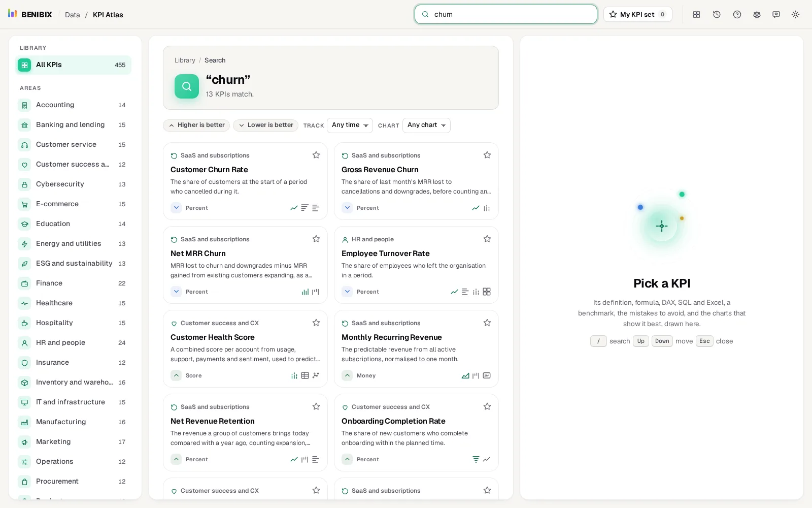The width and height of the screenshot is (812, 508).
Task: Click the line chart icon on Gross Revenue Churn
Action: point(476,208)
